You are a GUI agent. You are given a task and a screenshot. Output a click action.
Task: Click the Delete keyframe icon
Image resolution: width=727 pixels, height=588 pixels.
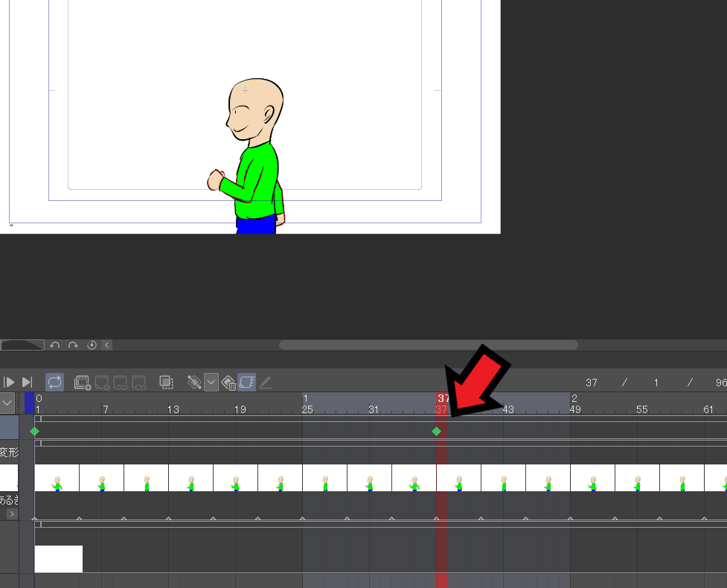[x=229, y=383]
